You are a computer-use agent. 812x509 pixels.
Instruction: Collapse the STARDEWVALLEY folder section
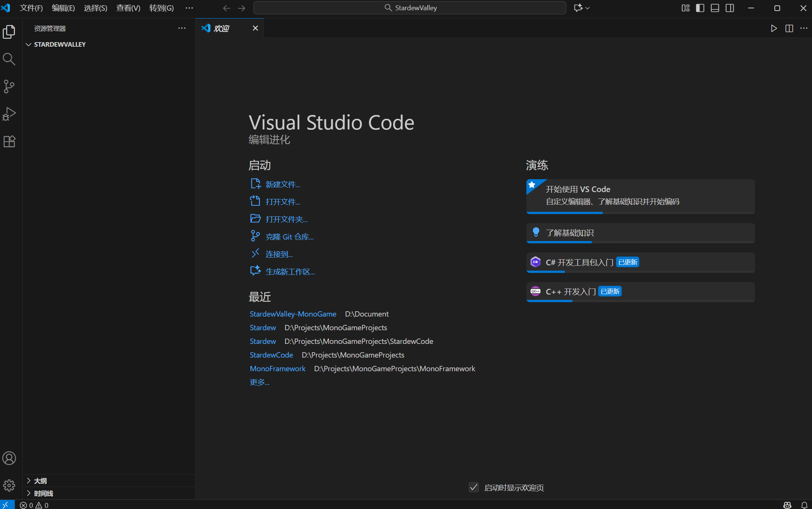coord(28,44)
